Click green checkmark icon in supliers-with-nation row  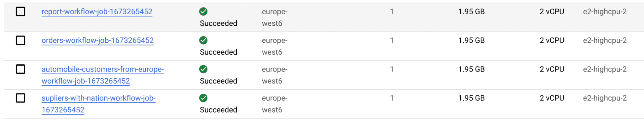[x=203, y=98]
